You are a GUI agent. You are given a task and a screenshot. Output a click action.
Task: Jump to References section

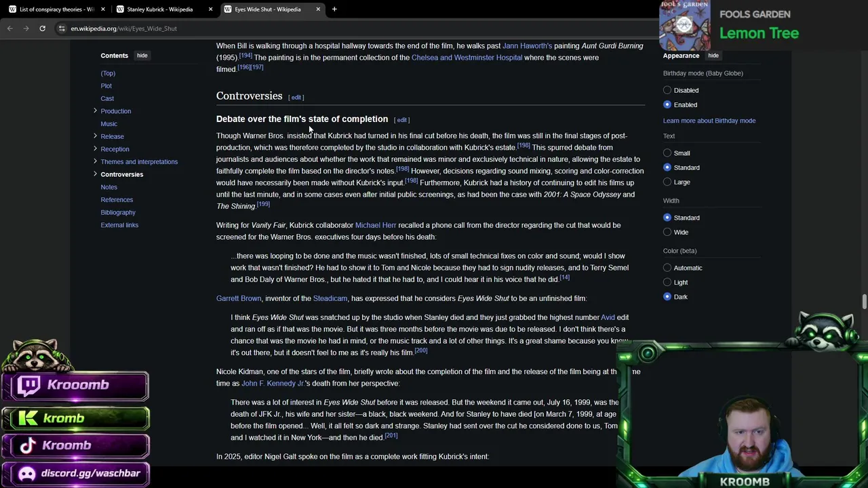(x=117, y=199)
